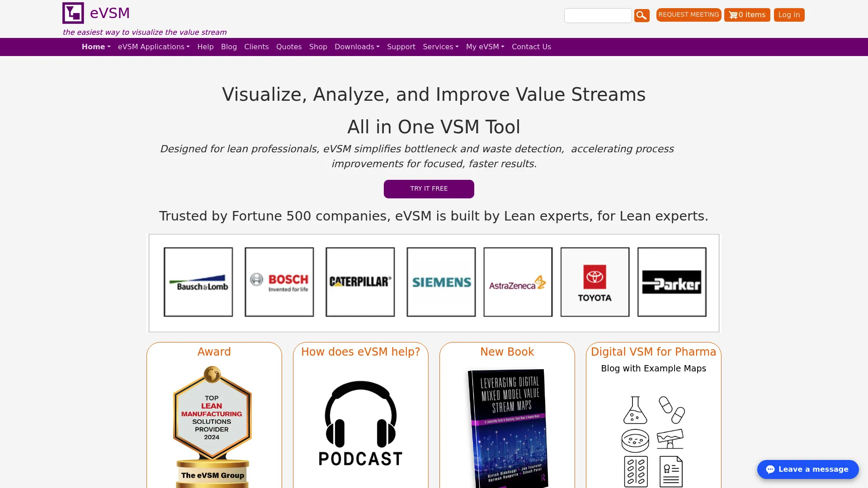The height and width of the screenshot is (488, 868).
Task: Focus the site search input field
Action: [598, 15]
